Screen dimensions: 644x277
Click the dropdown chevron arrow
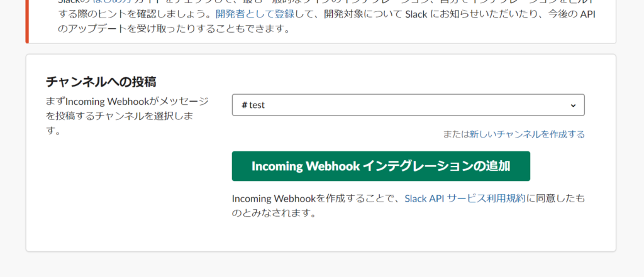pos(573,106)
